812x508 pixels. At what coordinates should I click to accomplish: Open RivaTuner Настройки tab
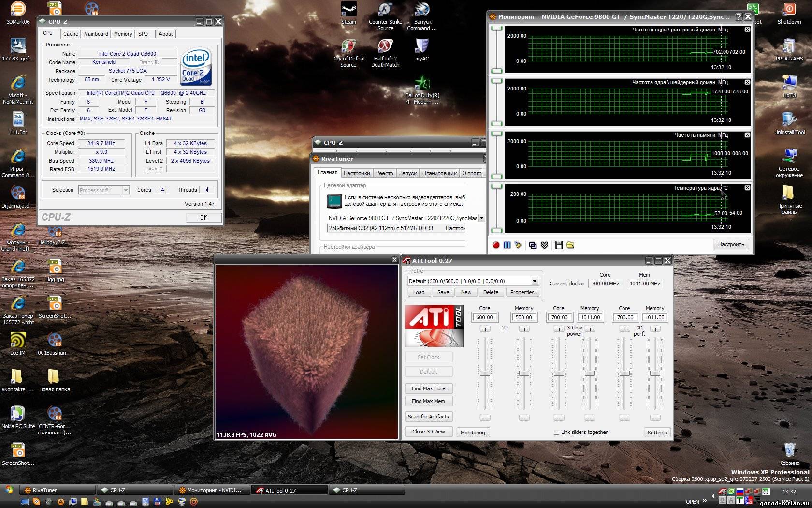tap(357, 173)
